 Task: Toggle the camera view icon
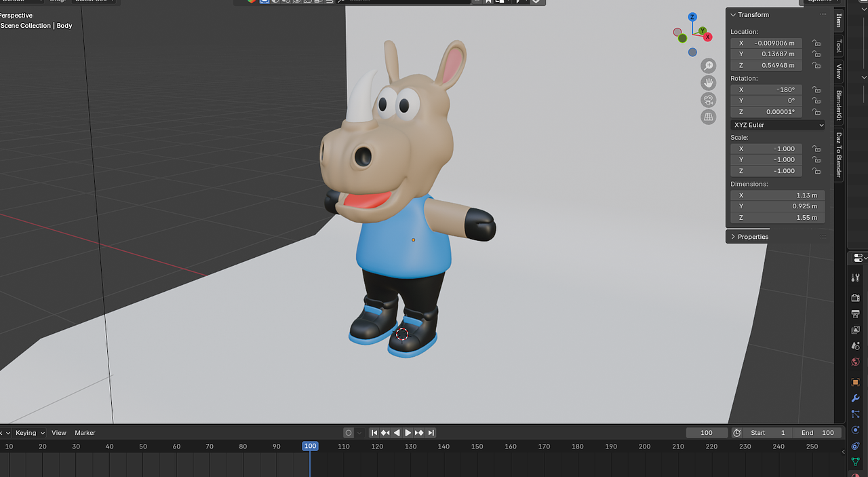[709, 100]
